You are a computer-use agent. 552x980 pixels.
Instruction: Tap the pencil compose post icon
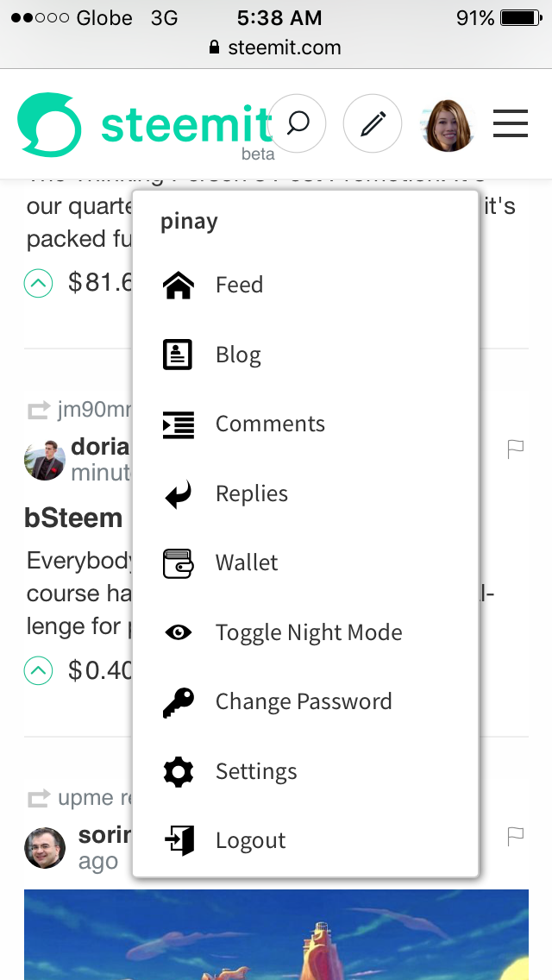point(373,123)
